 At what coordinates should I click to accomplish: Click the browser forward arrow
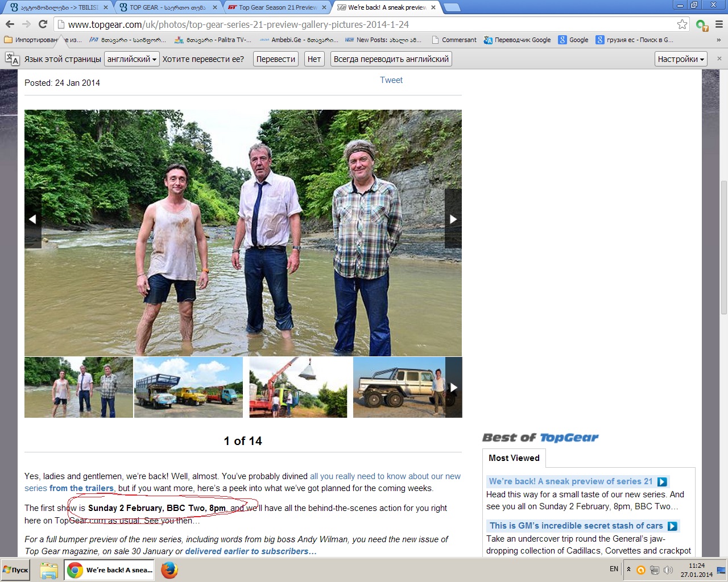(x=26, y=24)
